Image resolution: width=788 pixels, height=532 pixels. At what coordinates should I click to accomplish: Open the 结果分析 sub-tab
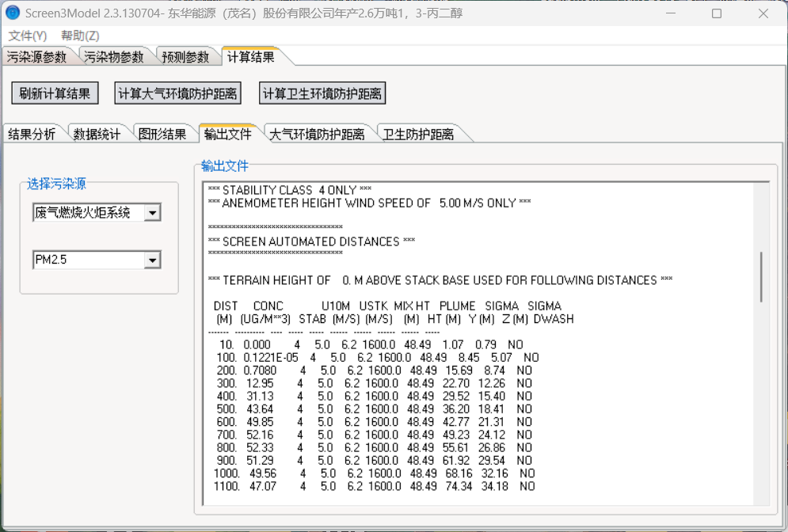[32, 134]
